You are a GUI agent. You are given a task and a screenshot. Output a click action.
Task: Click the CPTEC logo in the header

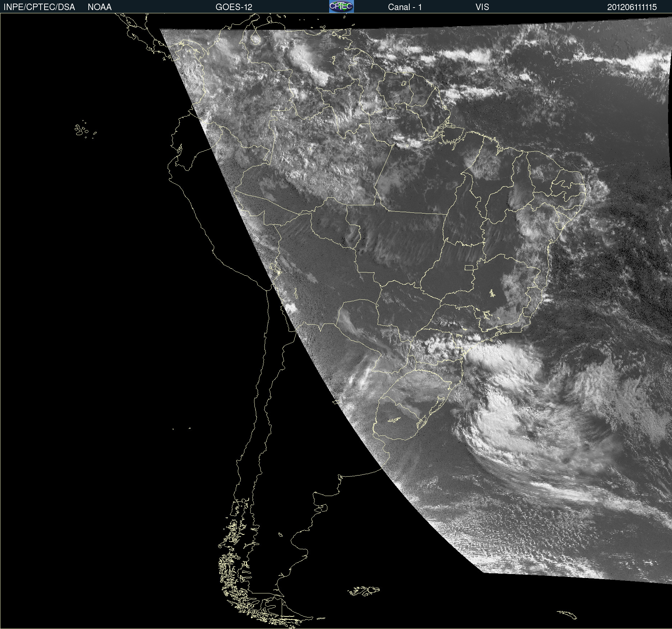(341, 6)
